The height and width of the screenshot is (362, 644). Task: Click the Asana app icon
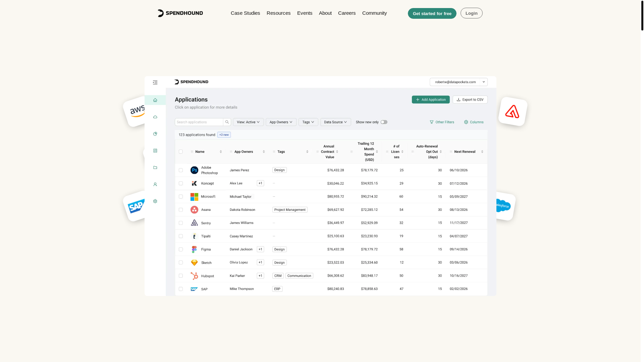click(x=194, y=210)
